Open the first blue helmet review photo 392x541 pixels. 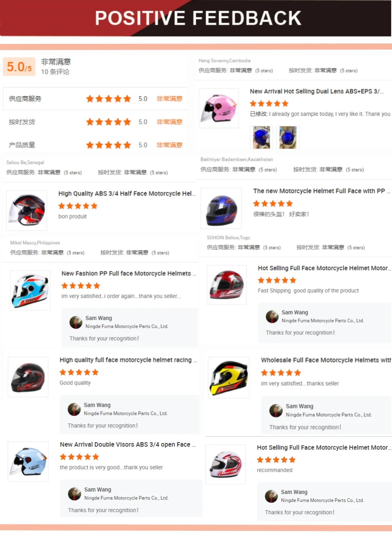[x=261, y=137]
